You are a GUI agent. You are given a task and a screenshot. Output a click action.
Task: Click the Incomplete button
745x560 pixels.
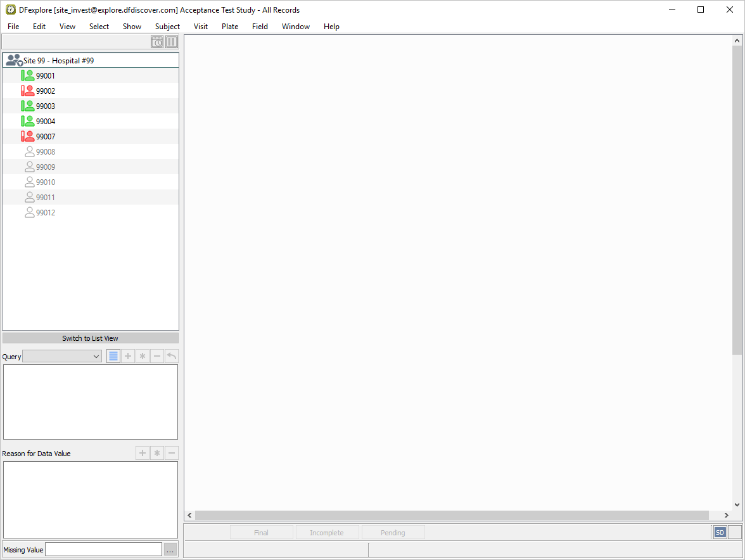pos(327,533)
